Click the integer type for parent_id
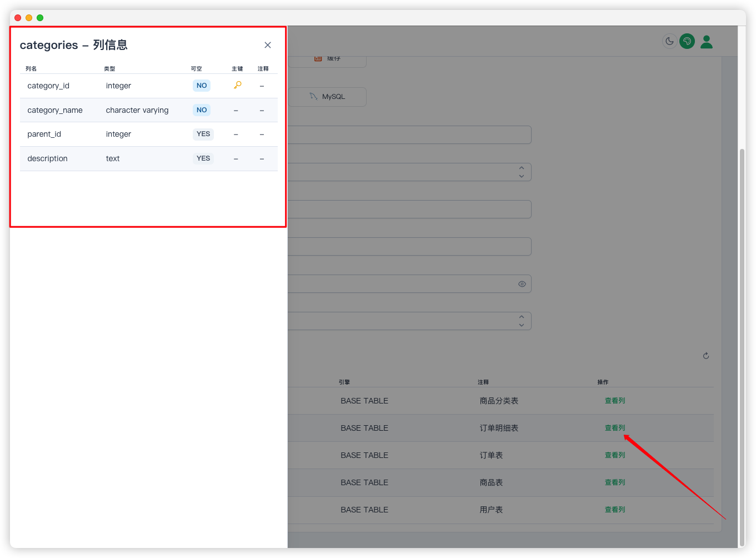Viewport: 756px width, 558px height. coord(118,134)
